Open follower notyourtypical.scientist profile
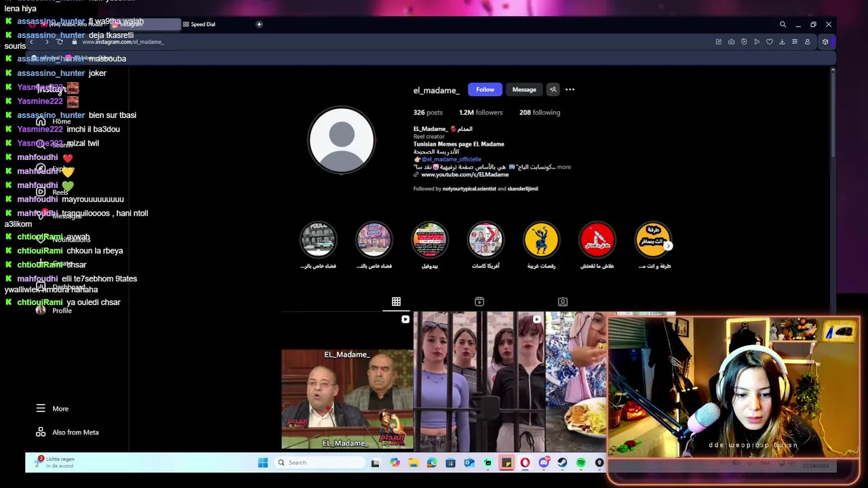 click(x=469, y=189)
